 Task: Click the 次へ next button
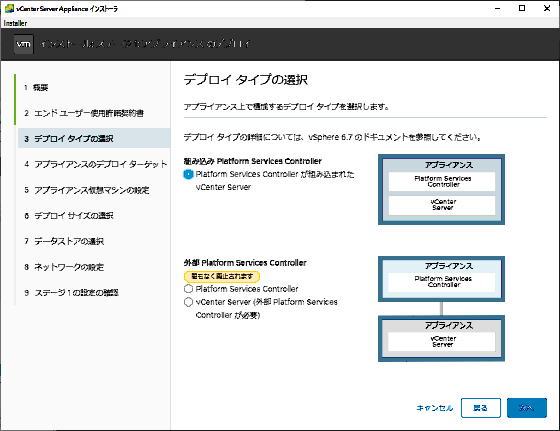click(x=527, y=408)
